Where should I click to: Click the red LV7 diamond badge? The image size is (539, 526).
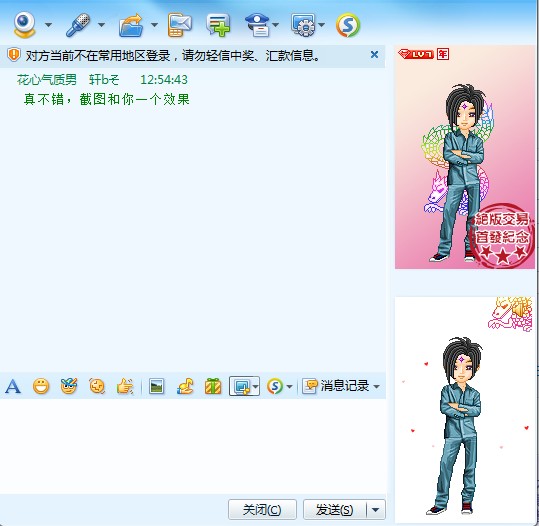tap(416, 54)
